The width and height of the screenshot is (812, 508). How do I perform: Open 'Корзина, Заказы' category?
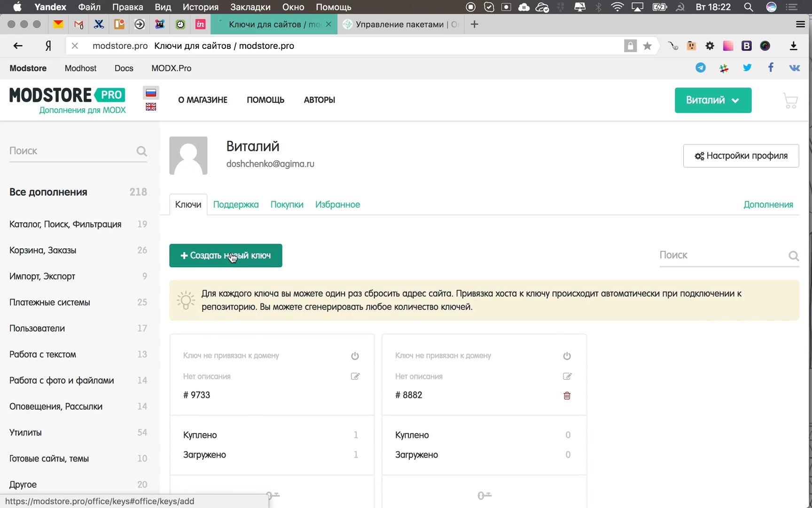78,250
